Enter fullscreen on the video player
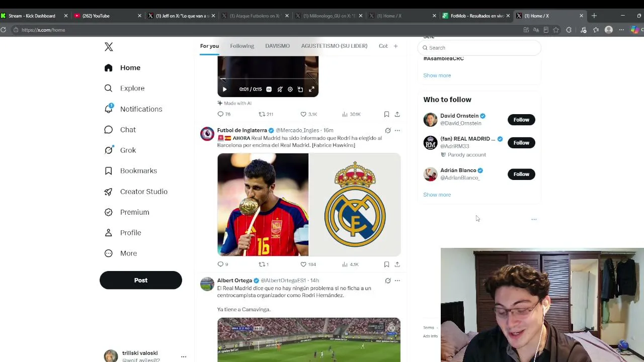Screen dimensions: 644x362 coord(311,89)
